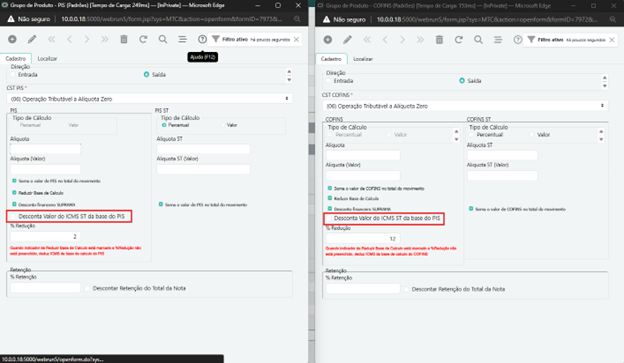This screenshot has width=624, height=363.
Task: Click the help icon in COFINS window
Action: [x=518, y=39]
